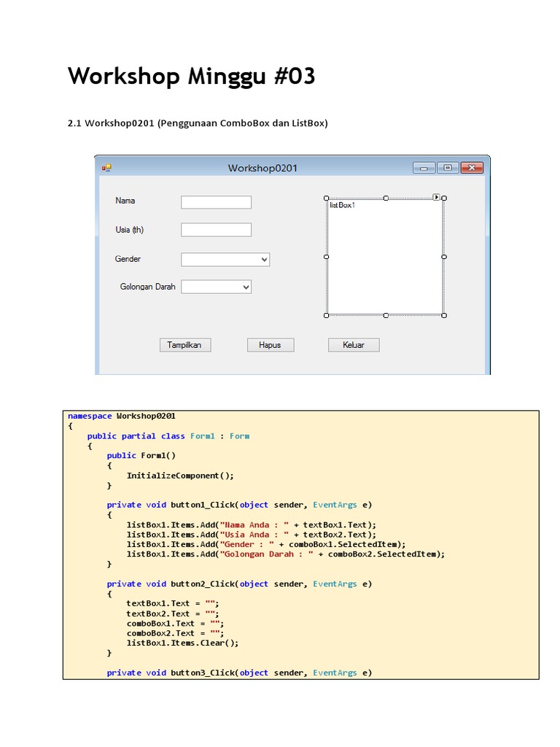Click the textBox2.Text = "" line

173,614
